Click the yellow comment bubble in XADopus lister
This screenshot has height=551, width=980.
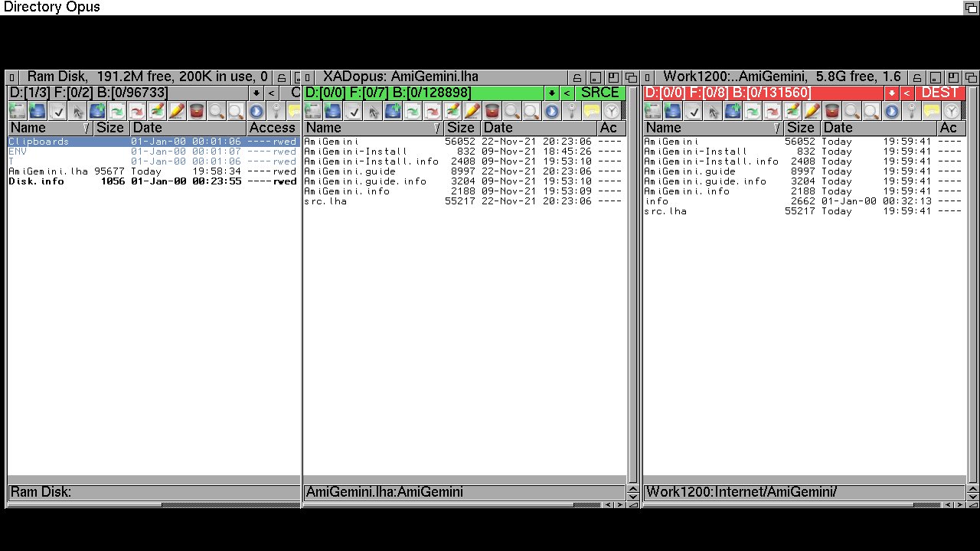click(x=592, y=111)
